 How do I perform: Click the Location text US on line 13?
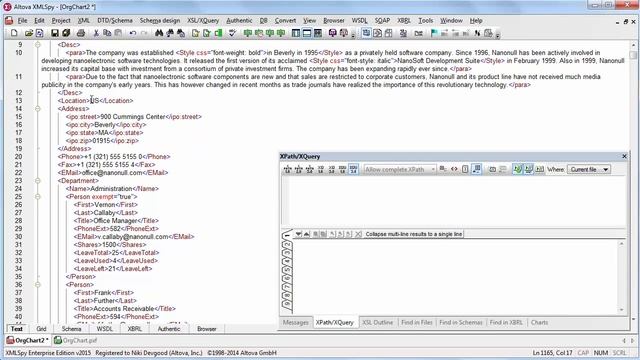pos(95,100)
